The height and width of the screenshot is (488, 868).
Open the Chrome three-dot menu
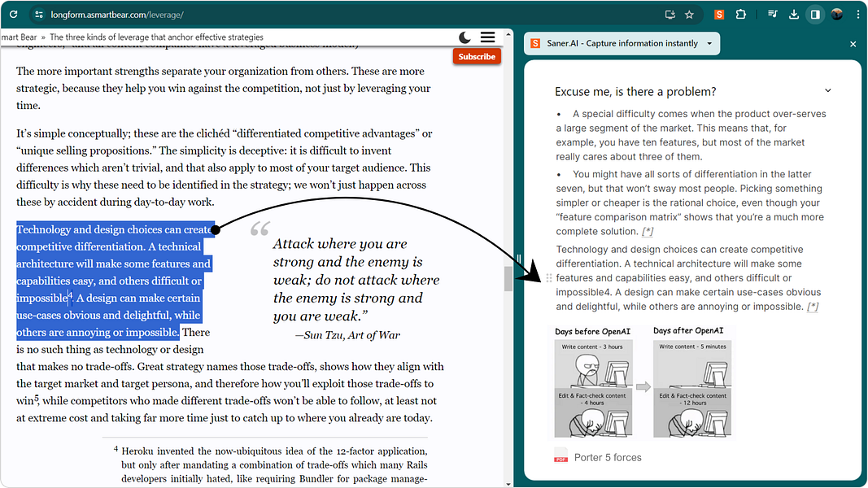pos(857,15)
